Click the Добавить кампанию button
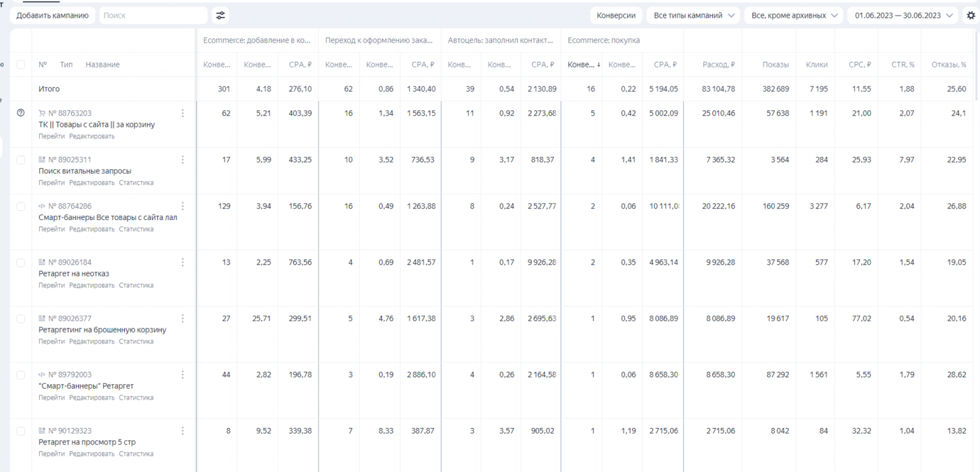The image size is (980, 472). click(x=53, y=15)
